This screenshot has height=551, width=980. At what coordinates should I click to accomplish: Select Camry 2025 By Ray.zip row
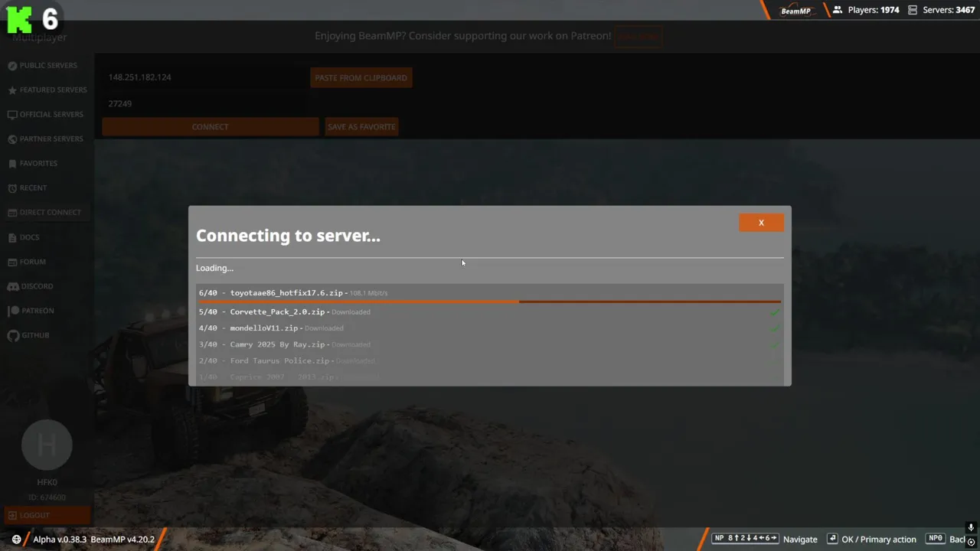(x=489, y=344)
